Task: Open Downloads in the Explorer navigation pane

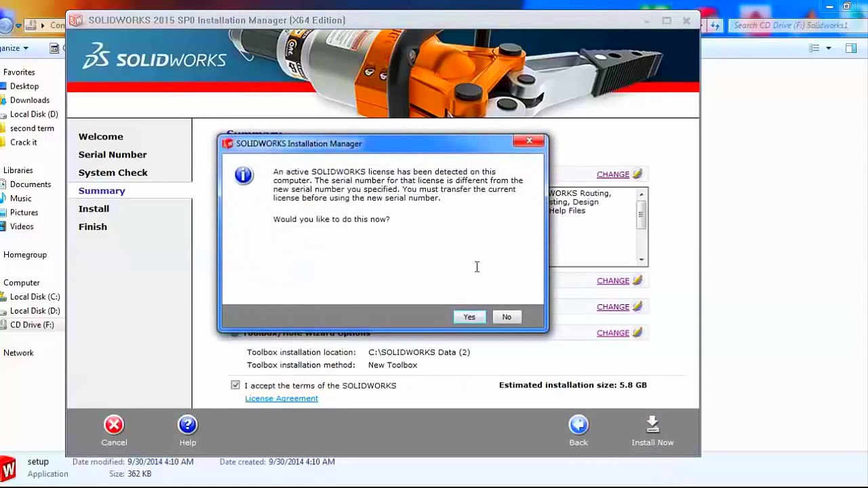Action: click(29, 100)
